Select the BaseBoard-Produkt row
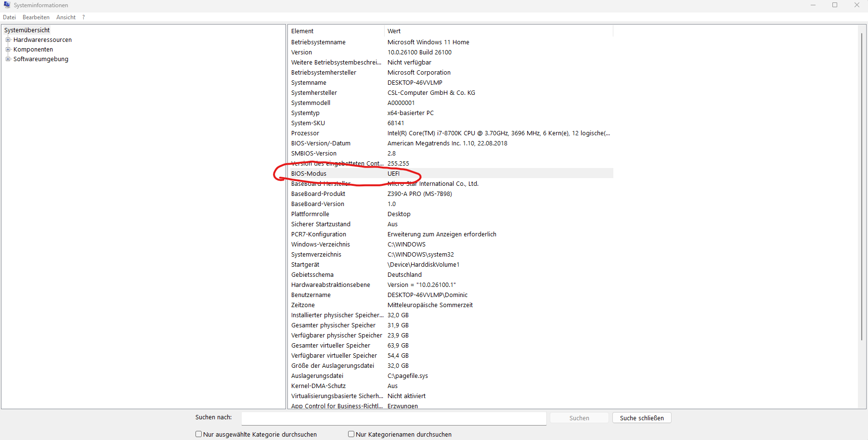This screenshot has width=868, height=440. (x=451, y=194)
